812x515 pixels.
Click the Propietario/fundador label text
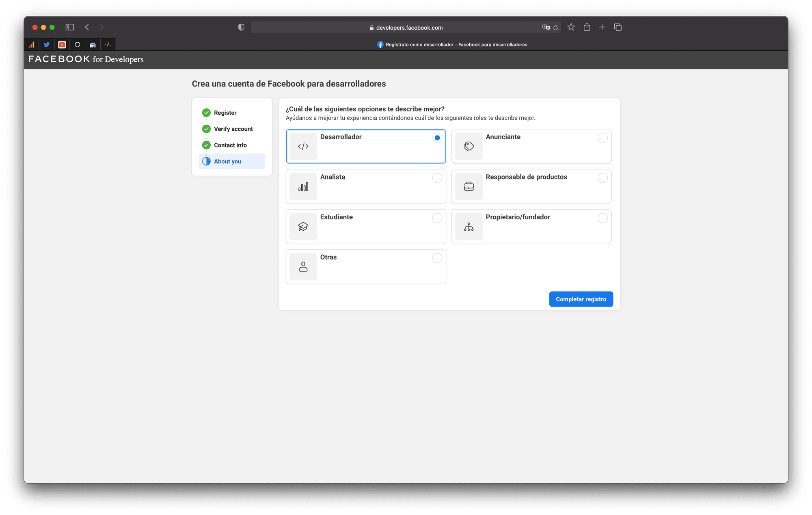tap(518, 217)
